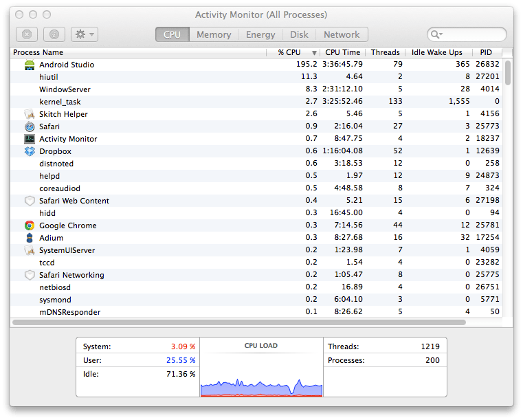Screen dimensions: 523x420
Task: Select the hiutil process row
Action: pos(256,77)
